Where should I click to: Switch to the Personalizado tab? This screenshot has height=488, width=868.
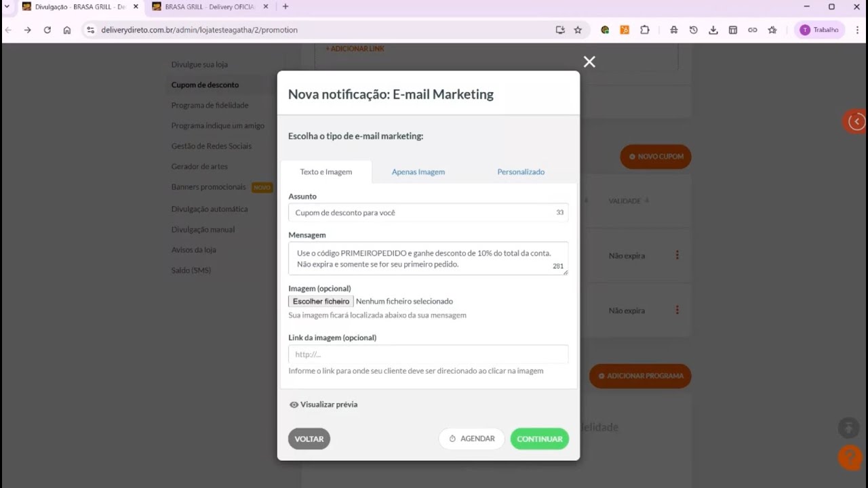click(x=521, y=172)
